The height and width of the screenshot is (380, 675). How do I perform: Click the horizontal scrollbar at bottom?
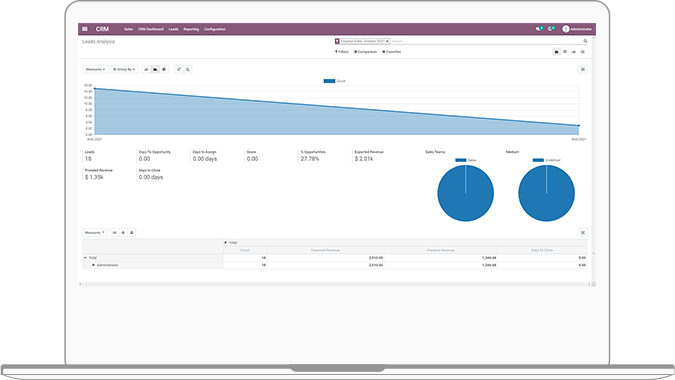coord(335,284)
